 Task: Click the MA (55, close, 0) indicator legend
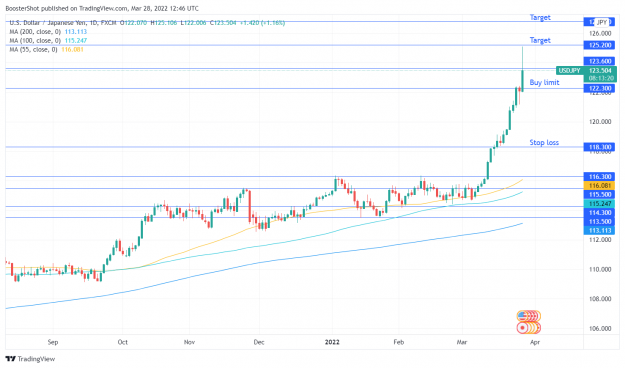[46, 49]
